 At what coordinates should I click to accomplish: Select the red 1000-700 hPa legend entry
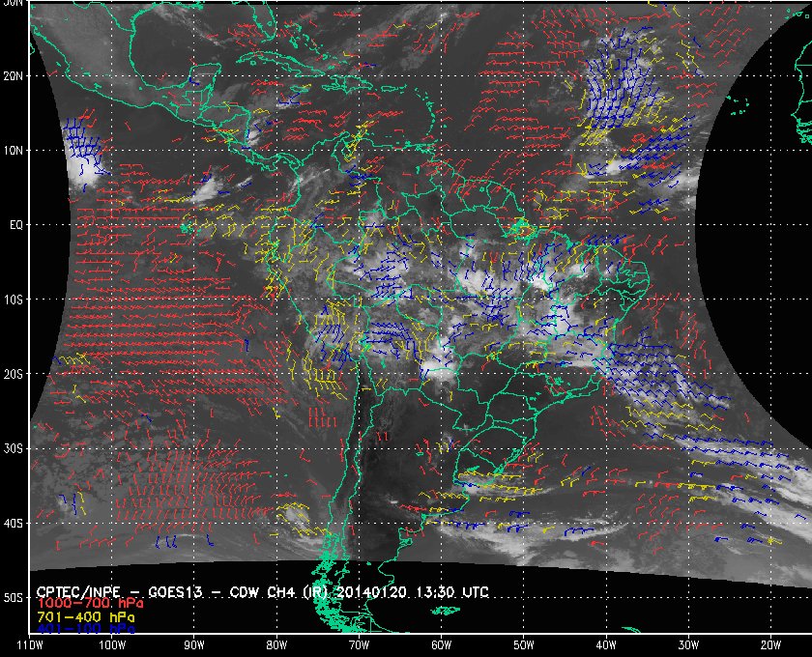coord(90,603)
